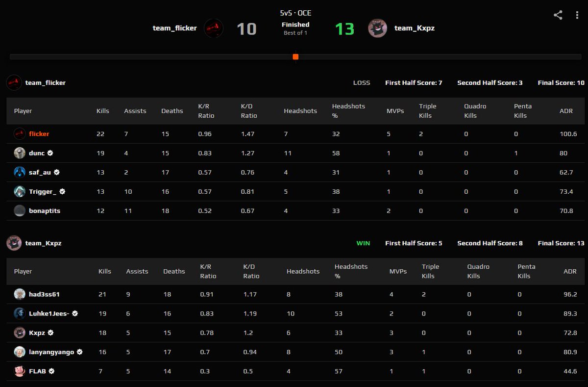Click team_flicker table Headshots header
Image resolution: width=588 pixels, height=387 pixels.
(x=300, y=111)
